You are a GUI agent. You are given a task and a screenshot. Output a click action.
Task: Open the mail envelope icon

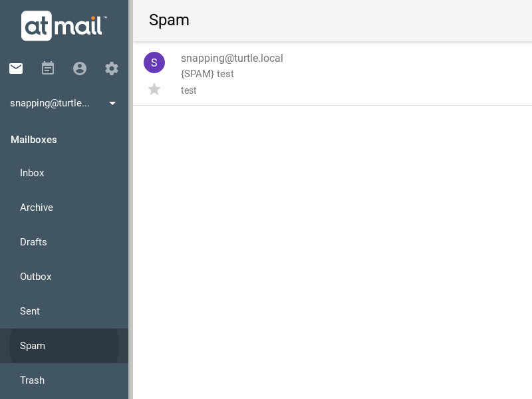16,68
